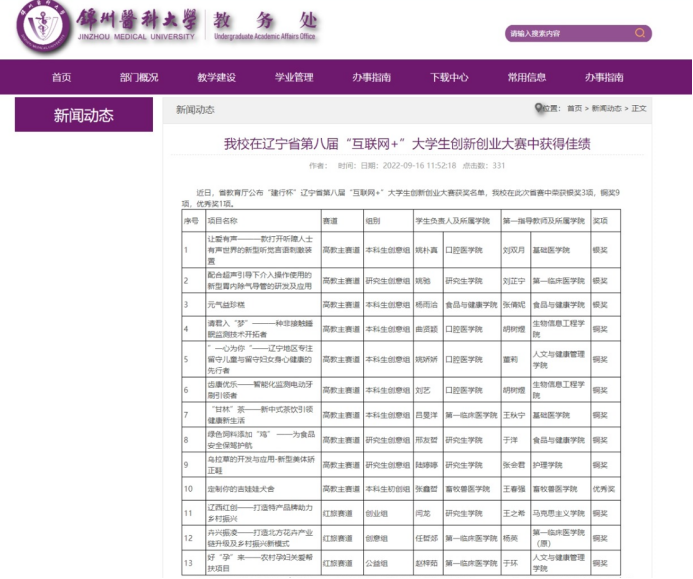Open the 首页 navigation menu item
This screenshot has height=579, width=693.
point(62,77)
